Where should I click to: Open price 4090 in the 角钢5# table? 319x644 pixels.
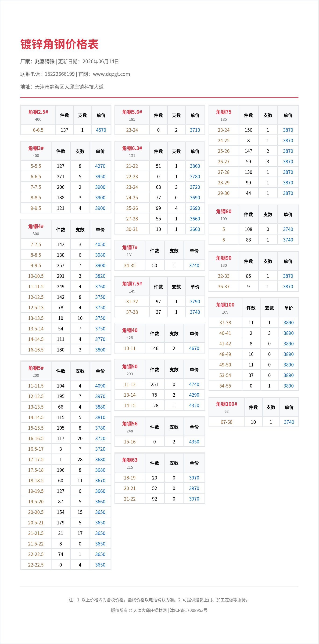100,386
